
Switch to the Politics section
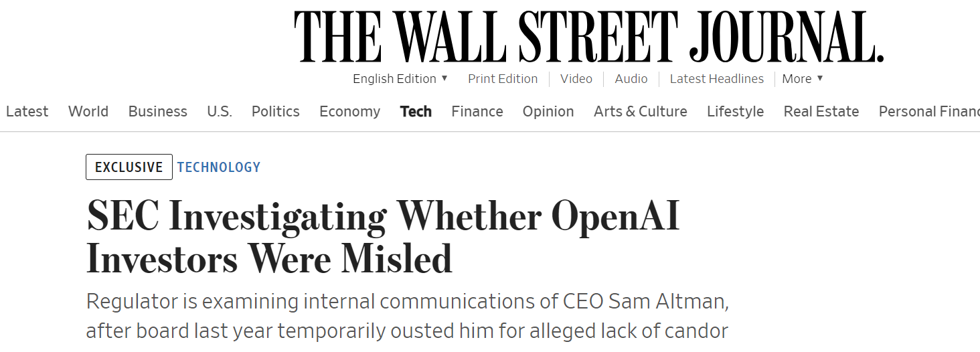(x=276, y=112)
